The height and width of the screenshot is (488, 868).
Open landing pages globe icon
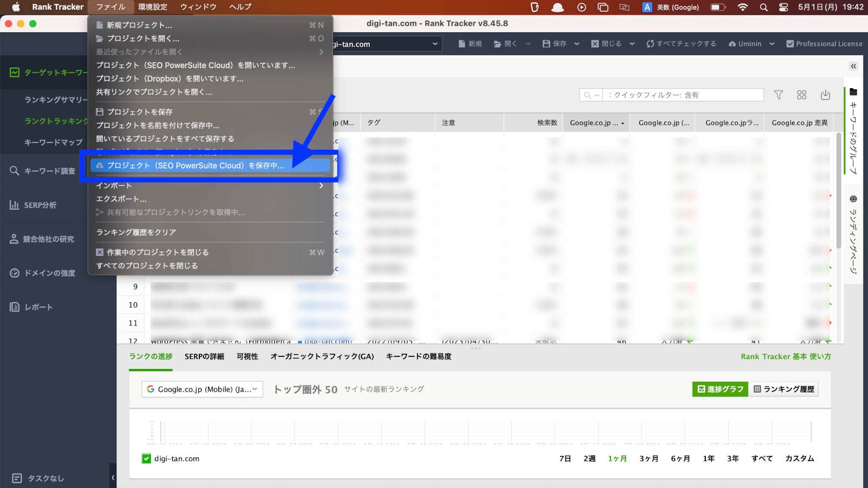pyautogui.click(x=853, y=199)
